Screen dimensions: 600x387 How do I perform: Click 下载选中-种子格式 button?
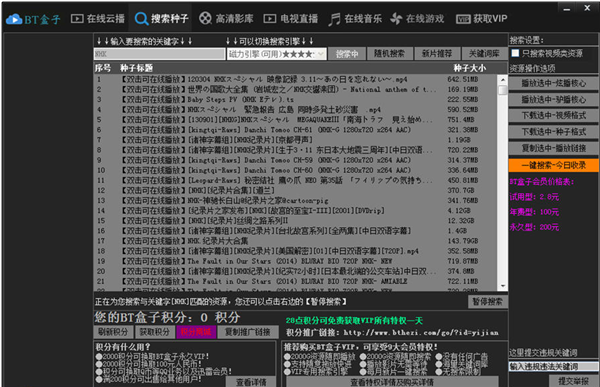coord(553,132)
